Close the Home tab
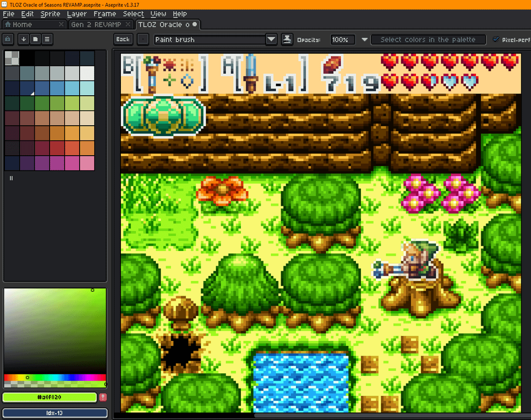Image resolution: width=531 pixels, height=420 pixels. point(61,24)
